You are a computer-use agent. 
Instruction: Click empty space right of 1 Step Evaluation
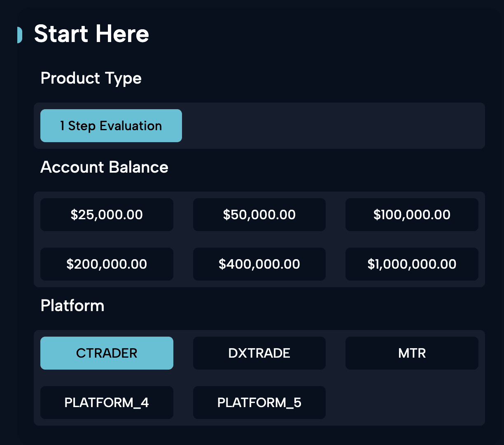pyautogui.click(x=334, y=126)
